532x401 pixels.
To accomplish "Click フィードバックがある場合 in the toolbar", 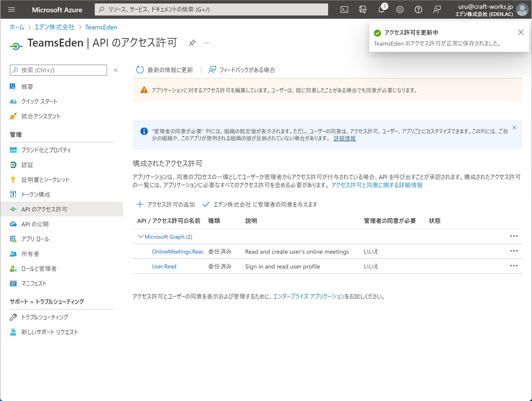I will (242, 70).
